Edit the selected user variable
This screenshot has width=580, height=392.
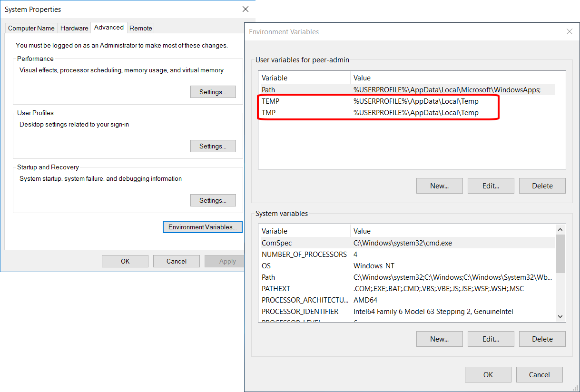pyautogui.click(x=491, y=186)
